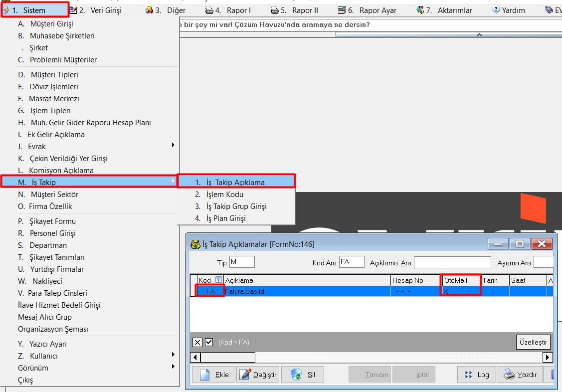Screen dimensions: 562x392
Task: Click the filter icon in Kod column header
Action: click(x=218, y=280)
